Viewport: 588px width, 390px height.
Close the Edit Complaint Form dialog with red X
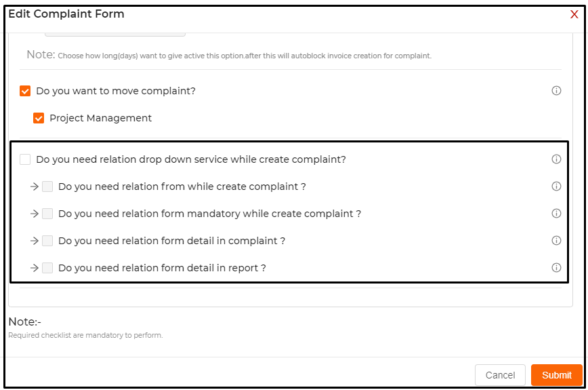point(574,14)
